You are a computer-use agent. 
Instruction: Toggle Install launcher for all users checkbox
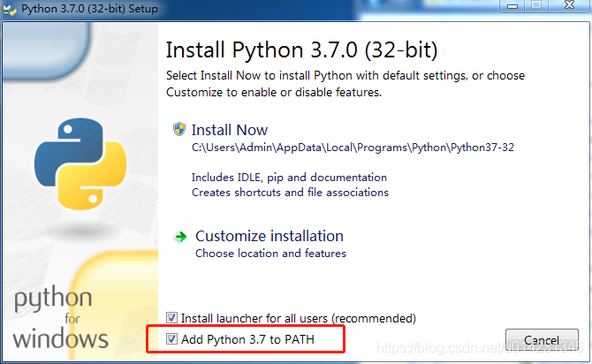171,317
